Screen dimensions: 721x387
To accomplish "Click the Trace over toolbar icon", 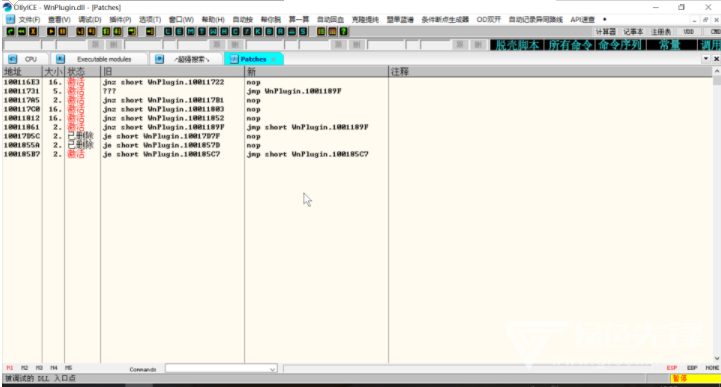I will (118, 32).
